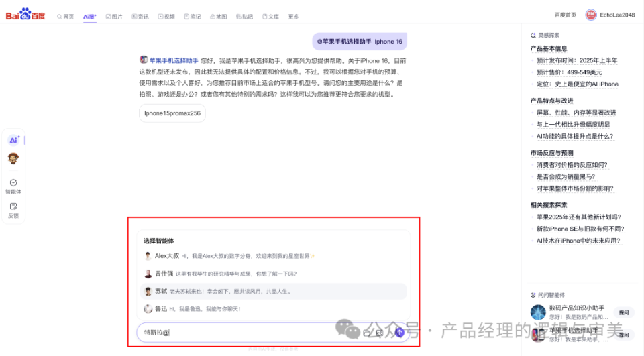Go to 百度首页 link
644x356 pixels.
565,15
